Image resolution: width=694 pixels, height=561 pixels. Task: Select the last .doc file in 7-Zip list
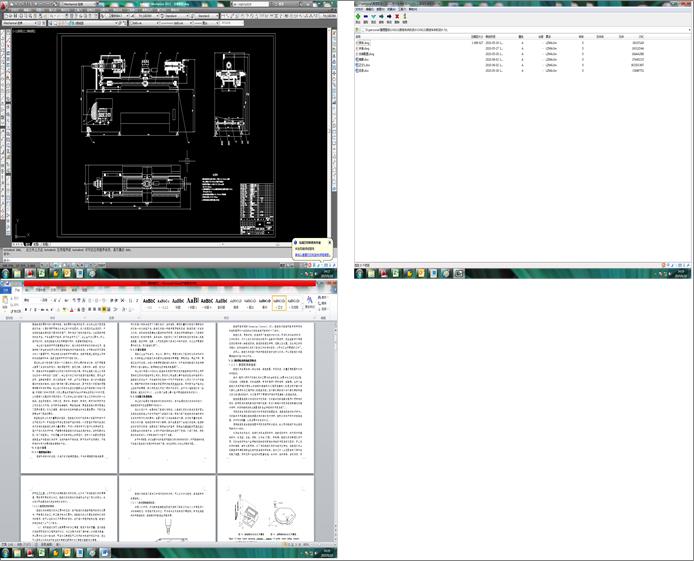click(x=364, y=71)
